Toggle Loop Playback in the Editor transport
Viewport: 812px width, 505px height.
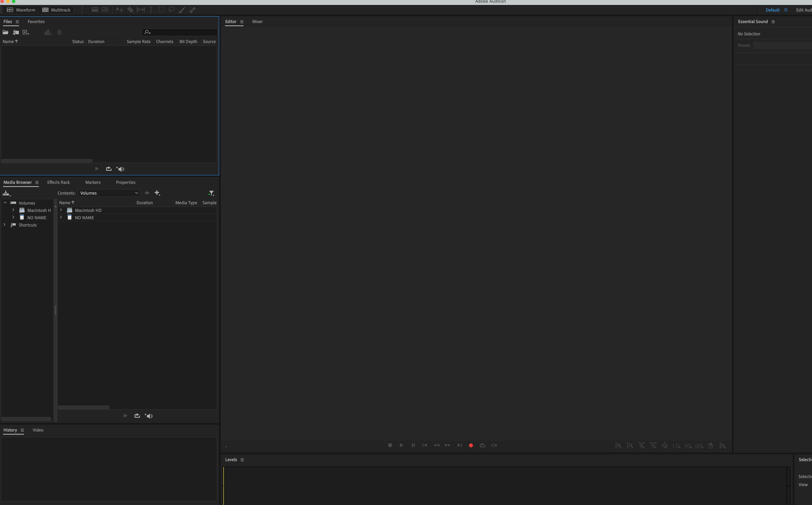[x=483, y=446]
